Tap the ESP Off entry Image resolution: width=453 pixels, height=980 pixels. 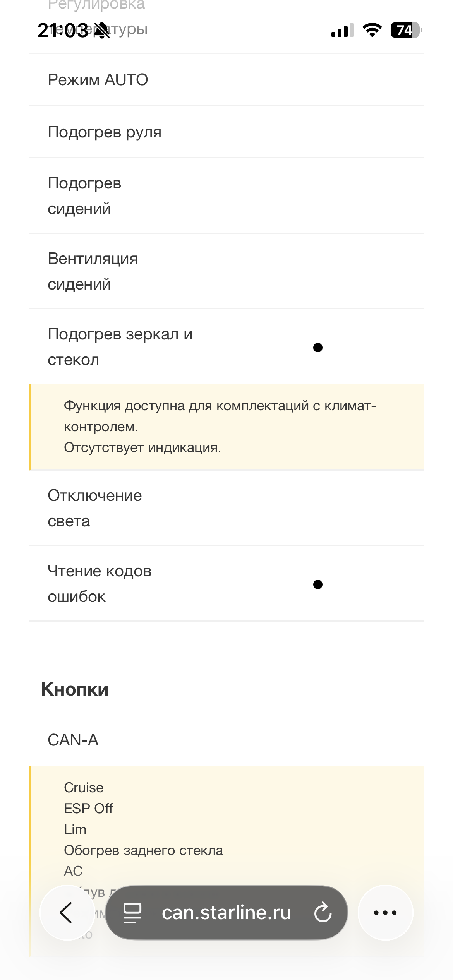pyautogui.click(x=88, y=809)
